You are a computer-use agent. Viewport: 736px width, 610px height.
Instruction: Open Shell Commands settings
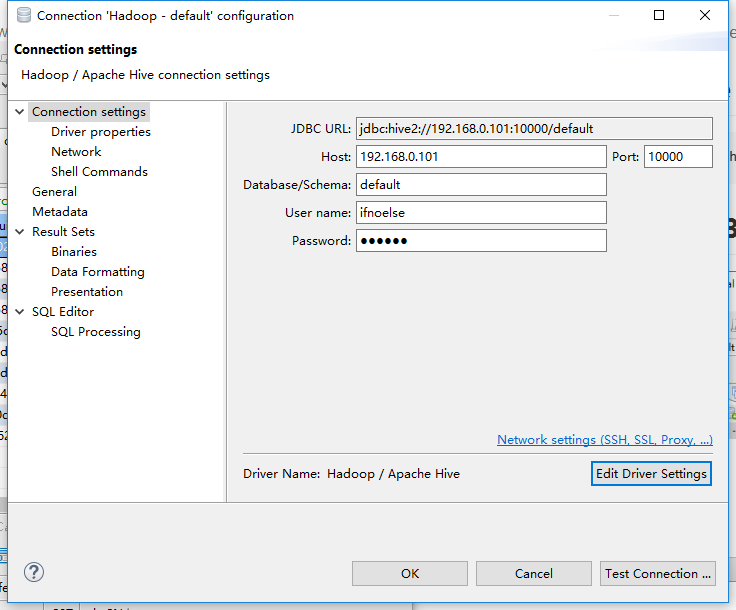pos(99,172)
